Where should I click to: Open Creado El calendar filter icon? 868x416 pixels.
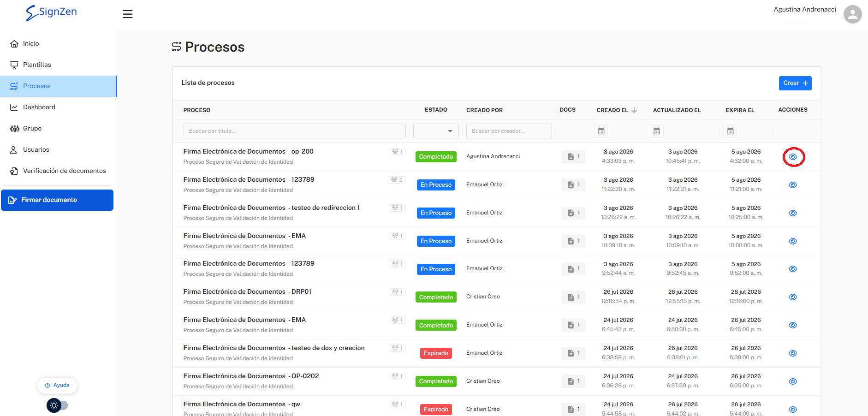point(601,131)
